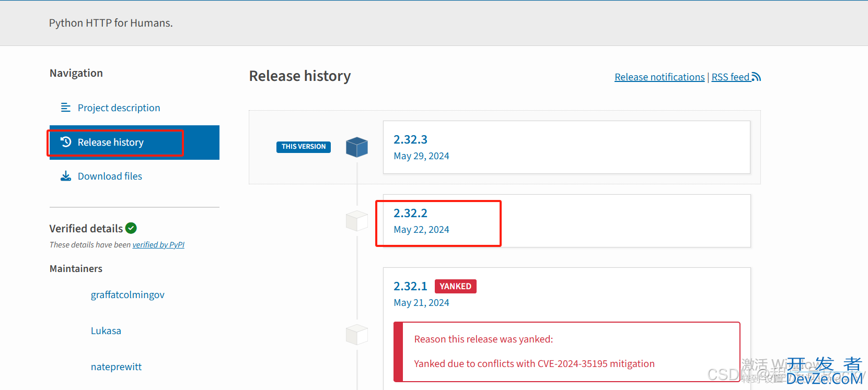Select the Release history nav item

pos(134,143)
